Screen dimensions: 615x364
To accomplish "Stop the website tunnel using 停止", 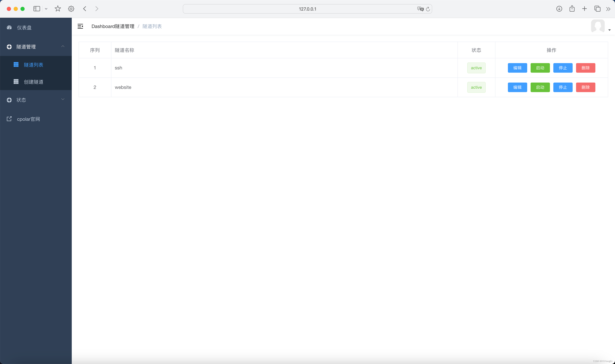I will (563, 87).
